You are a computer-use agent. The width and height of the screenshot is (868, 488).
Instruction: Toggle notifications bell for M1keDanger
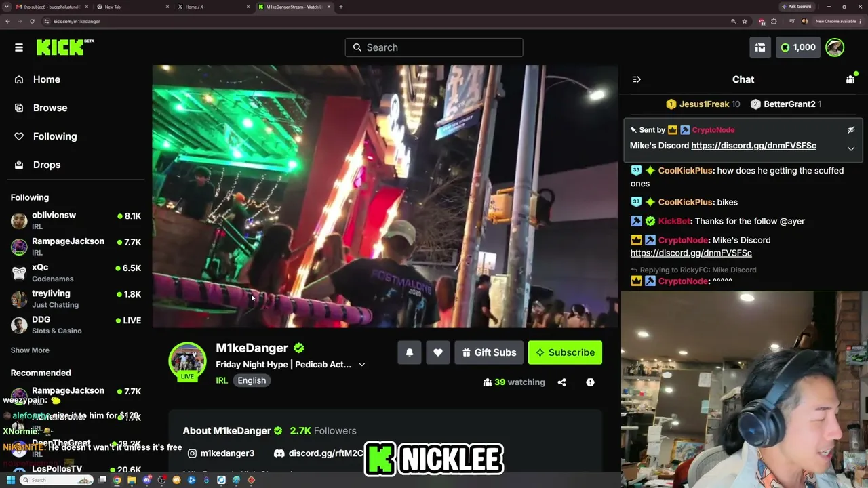click(410, 352)
